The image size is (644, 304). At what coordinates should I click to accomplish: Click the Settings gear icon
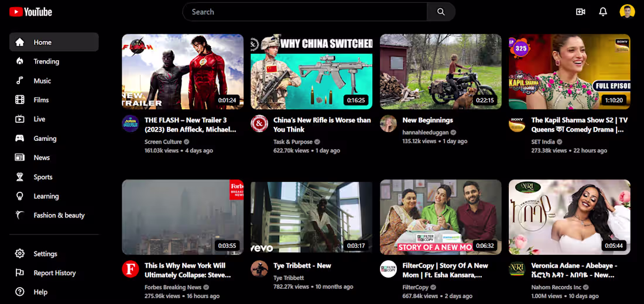click(20, 254)
